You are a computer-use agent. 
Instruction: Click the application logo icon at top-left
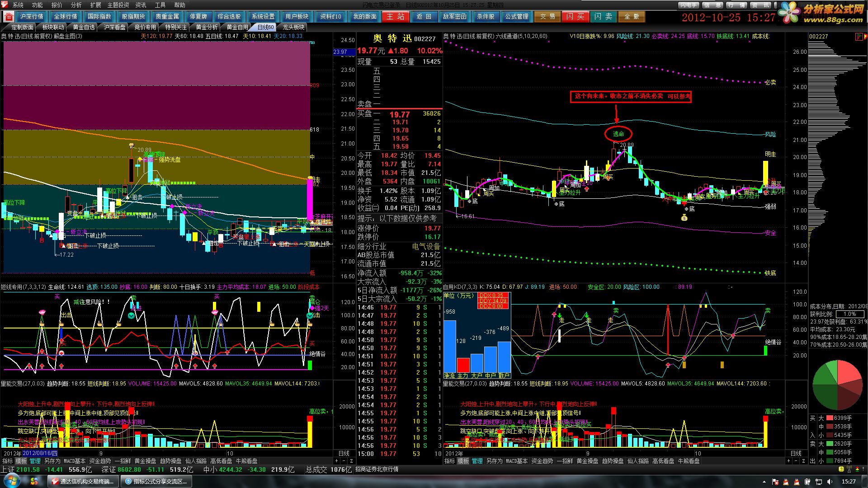5,5
